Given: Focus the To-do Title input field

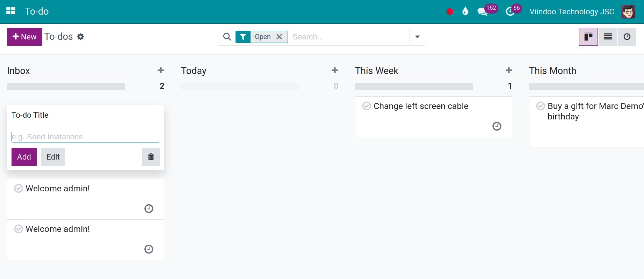Looking at the screenshot, I should [85, 137].
